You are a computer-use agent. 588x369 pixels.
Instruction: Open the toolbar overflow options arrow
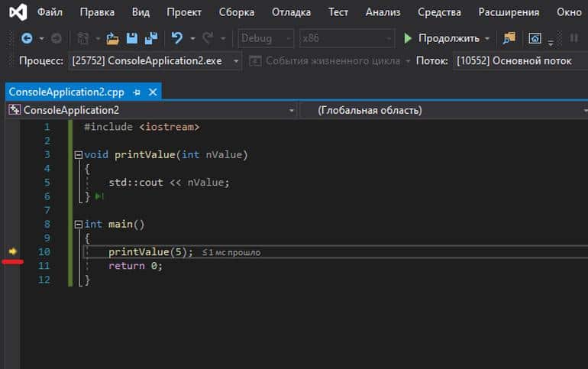tap(551, 42)
